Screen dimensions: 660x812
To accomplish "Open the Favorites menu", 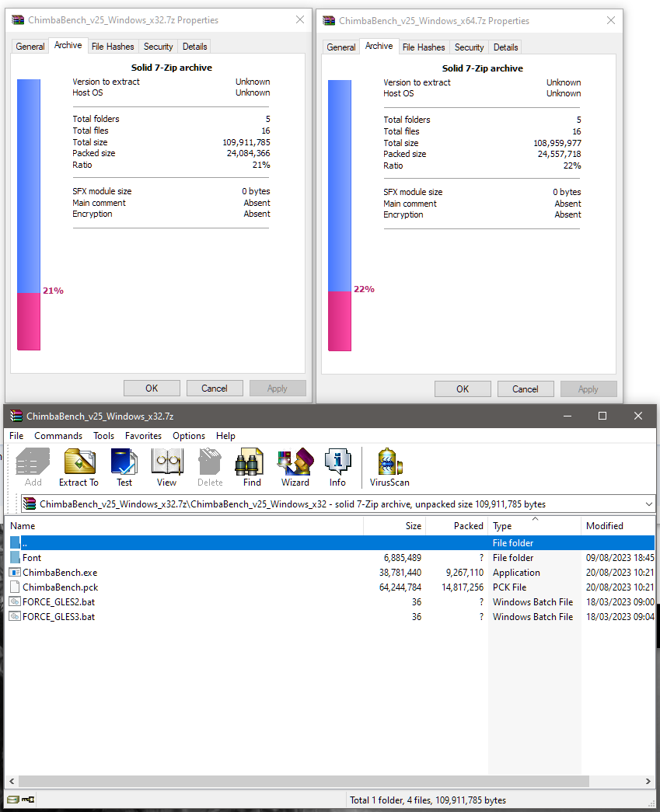I will pos(144,435).
